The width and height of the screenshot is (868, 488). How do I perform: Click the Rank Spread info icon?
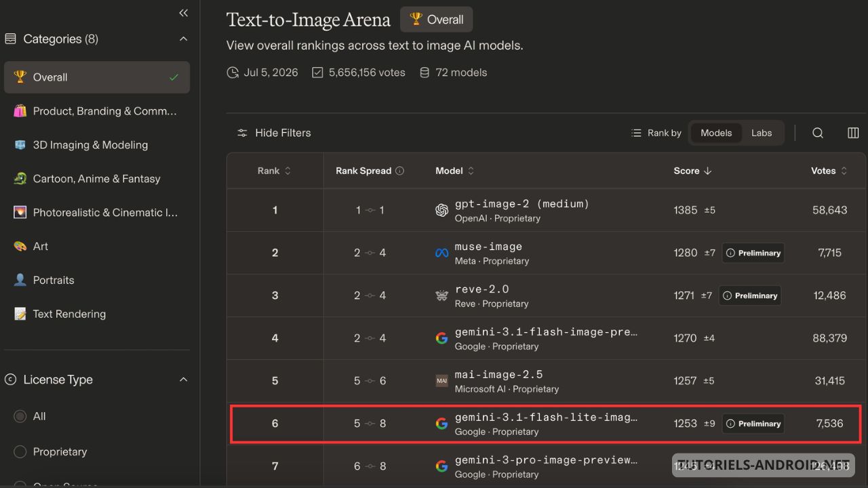coord(399,171)
